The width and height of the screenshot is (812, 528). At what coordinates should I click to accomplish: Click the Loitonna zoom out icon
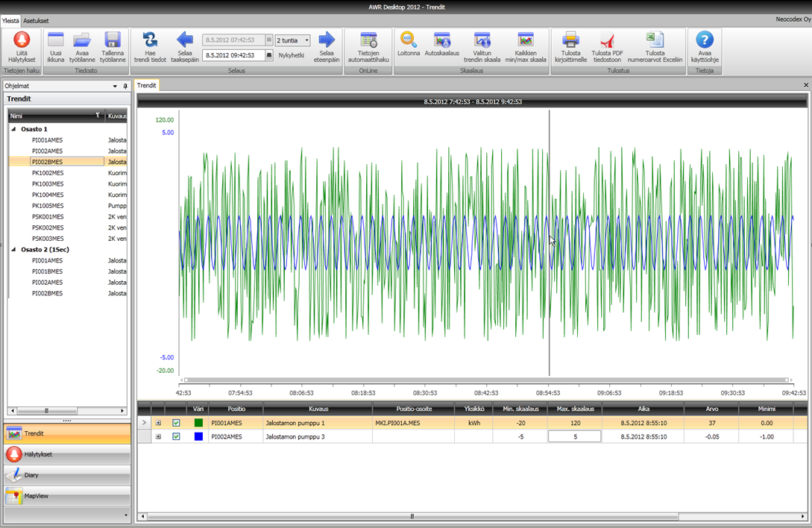409,40
